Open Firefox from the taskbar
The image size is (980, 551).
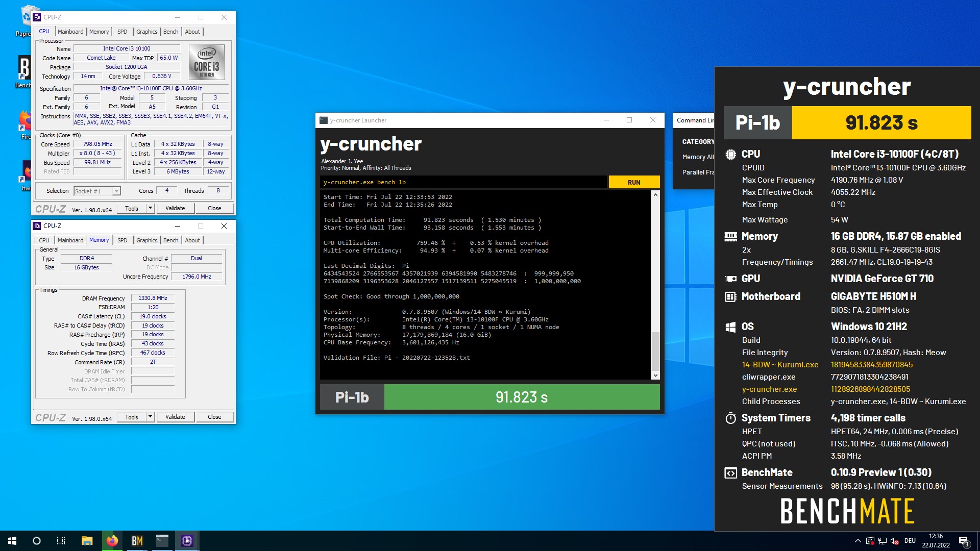click(x=112, y=541)
